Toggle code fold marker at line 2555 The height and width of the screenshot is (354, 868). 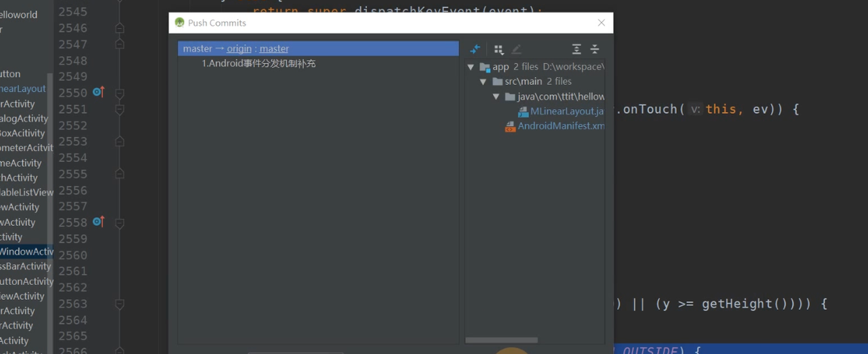tap(119, 174)
